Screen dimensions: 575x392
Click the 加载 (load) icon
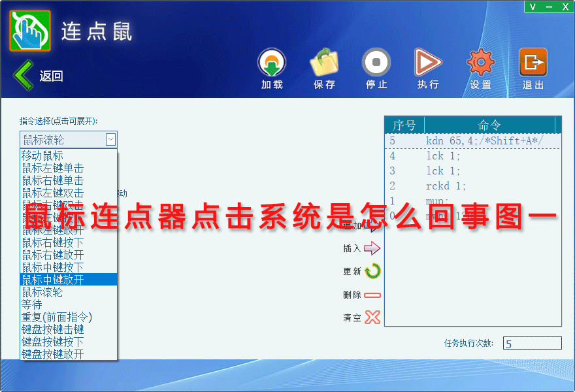click(272, 62)
